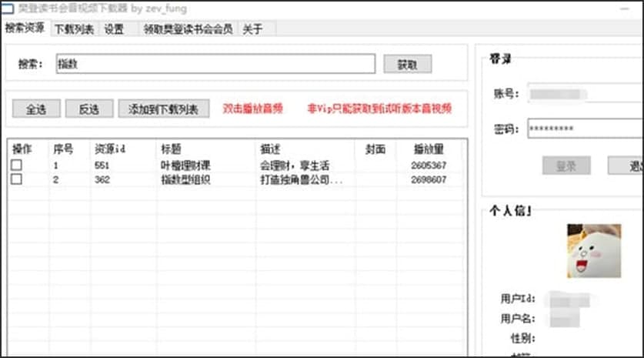The height and width of the screenshot is (358, 644).
Task: Click the blurred 用户Id value
Action: pos(569,299)
